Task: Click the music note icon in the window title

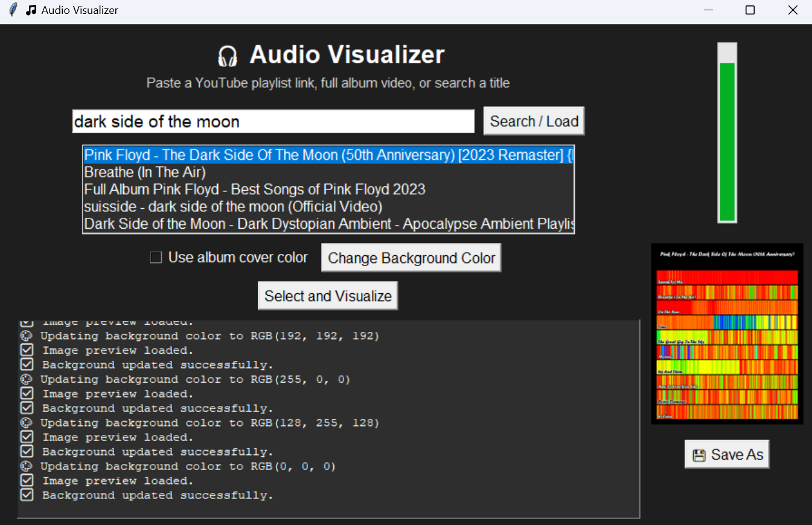Action: click(31, 10)
